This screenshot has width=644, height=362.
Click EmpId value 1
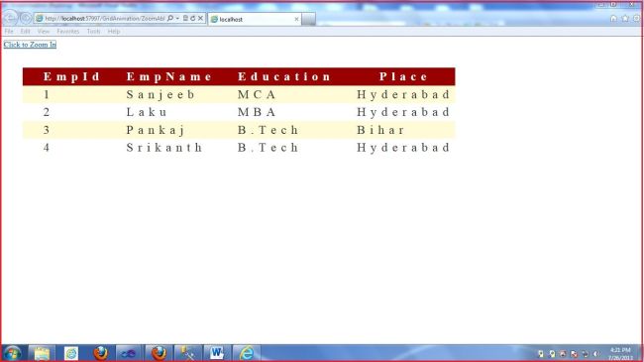click(47, 94)
